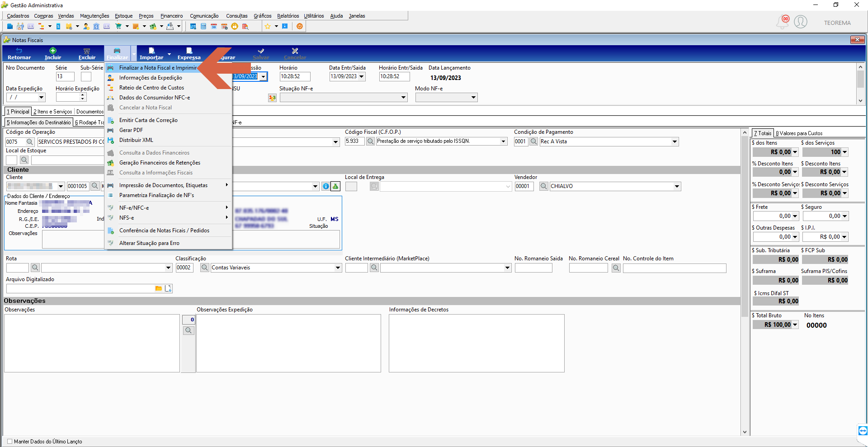The image size is (868, 447).
Task: Click the Incluir green plus icon
Action: click(53, 51)
